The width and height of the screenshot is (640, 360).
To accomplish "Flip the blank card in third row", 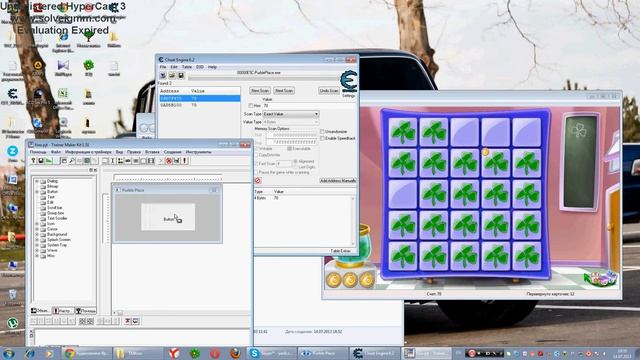I will (x=403, y=194).
